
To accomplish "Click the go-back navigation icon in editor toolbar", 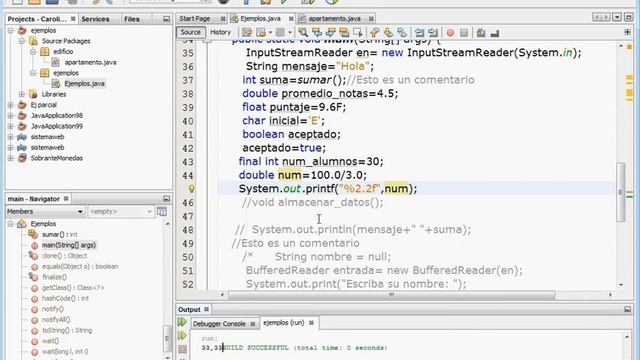I will click(x=261, y=32).
